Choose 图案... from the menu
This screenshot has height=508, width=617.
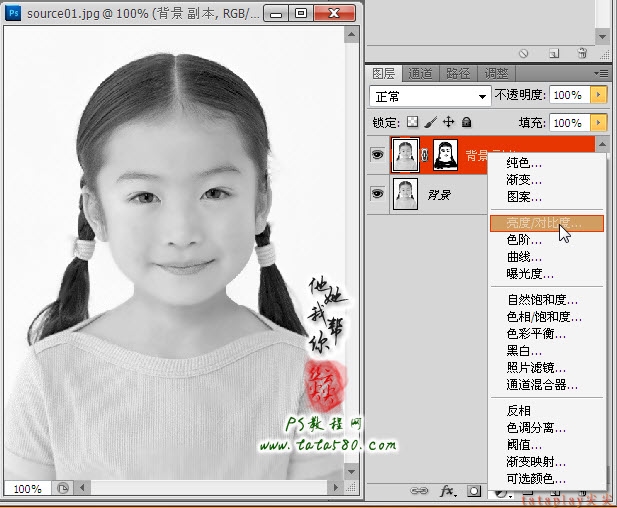tap(547, 196)
